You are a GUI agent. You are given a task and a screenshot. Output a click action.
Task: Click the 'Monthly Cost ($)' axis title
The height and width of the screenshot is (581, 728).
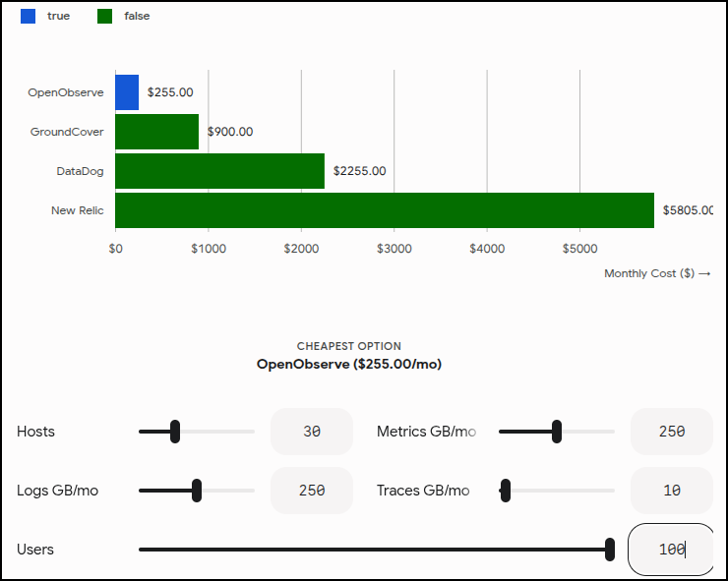tap(657, 273)
